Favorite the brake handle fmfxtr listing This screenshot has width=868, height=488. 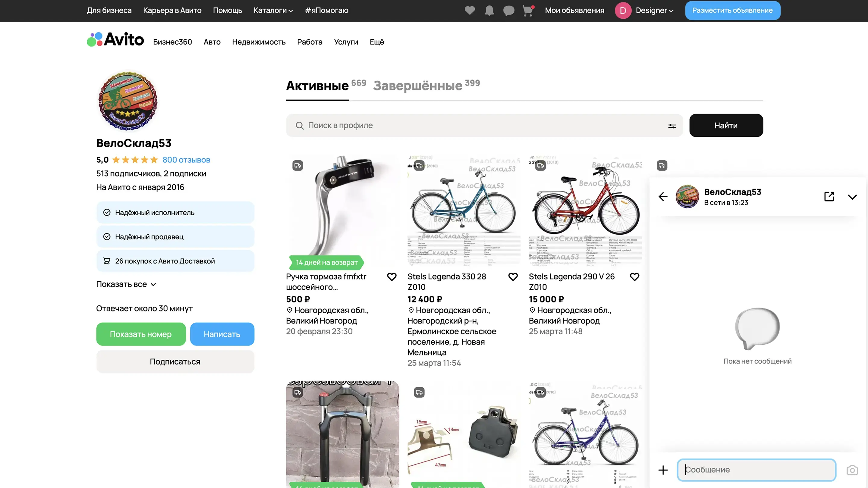click(392, 277)
